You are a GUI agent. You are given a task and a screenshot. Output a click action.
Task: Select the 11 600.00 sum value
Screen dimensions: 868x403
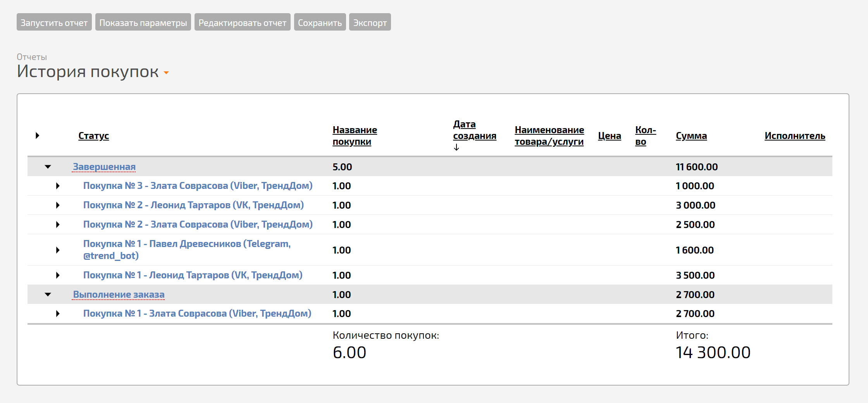697,167
